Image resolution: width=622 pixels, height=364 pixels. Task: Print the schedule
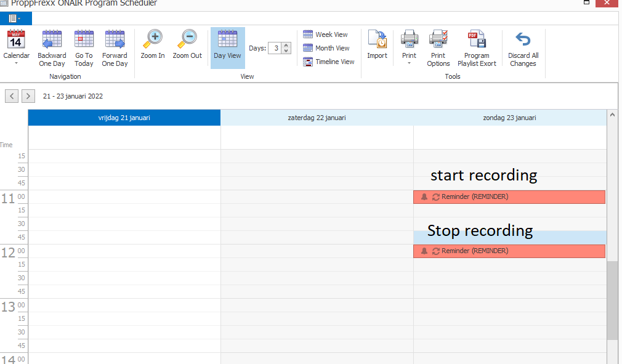click(x=409, y=42)
